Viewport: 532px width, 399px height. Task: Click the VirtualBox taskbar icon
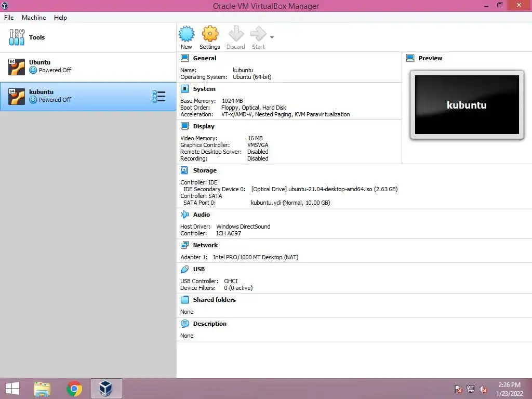click(106, 389)
